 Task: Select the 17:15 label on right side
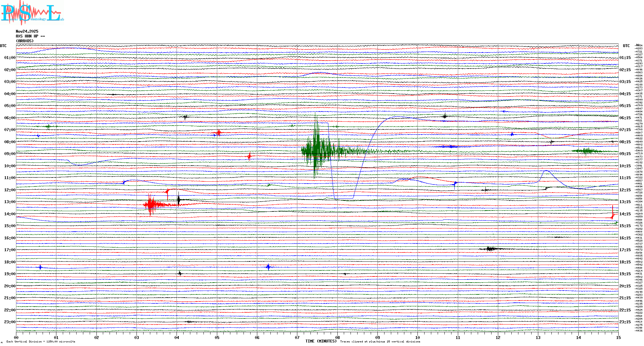click(x=625, y=250)
